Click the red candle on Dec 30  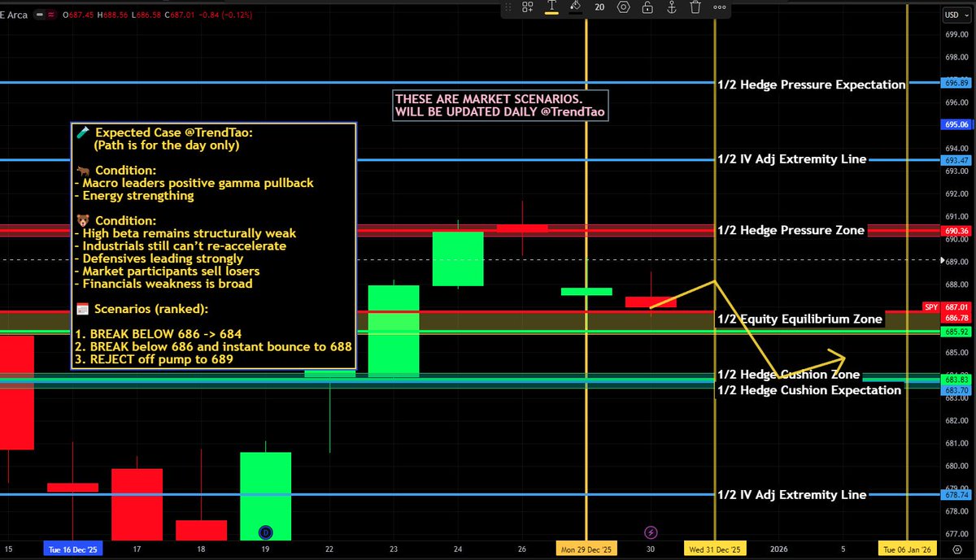pos(651,302)
